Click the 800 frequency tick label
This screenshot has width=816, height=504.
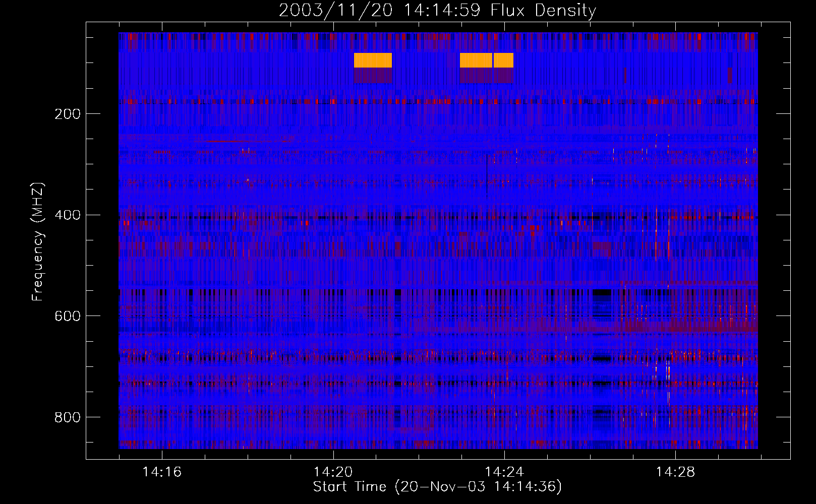pyautogui.click(x=68, y=417)
